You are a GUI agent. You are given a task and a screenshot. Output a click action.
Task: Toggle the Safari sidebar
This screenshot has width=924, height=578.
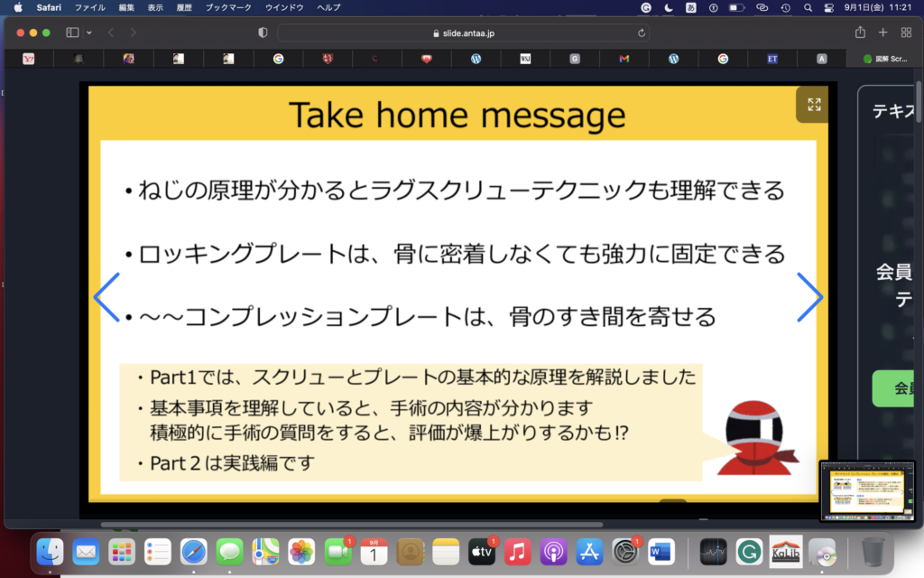click(72, 33)
